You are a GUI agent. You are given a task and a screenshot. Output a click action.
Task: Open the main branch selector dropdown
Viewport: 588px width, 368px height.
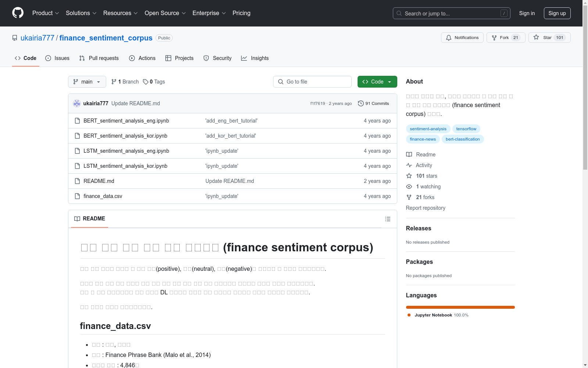(87, 82)
